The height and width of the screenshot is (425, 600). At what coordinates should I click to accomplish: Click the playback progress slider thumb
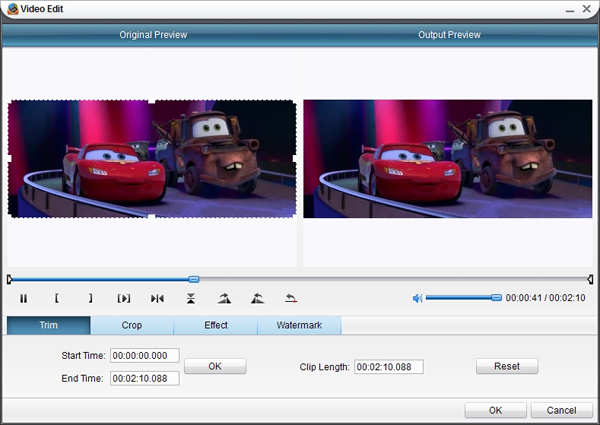pyautogui.click(x=194, y=279)
